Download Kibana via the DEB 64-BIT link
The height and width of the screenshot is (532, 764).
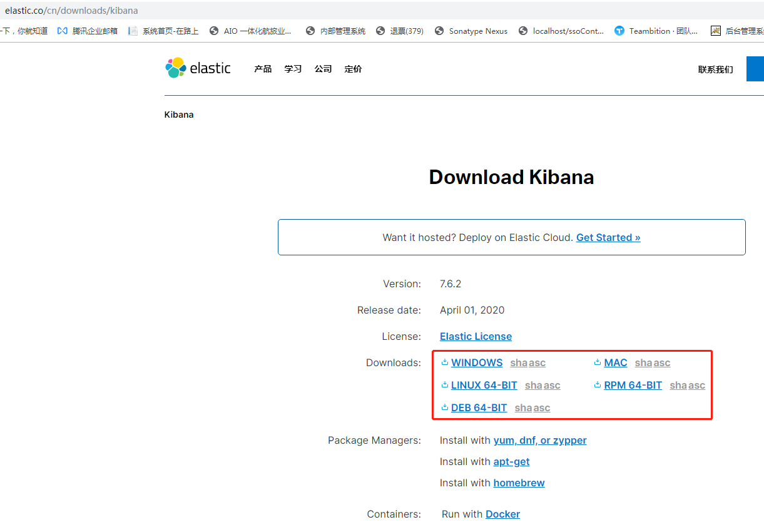(x=479, y=407)
